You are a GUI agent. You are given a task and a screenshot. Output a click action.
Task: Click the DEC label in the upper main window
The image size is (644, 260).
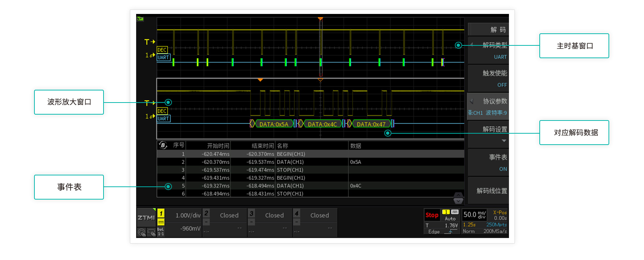tap(162, 50)
